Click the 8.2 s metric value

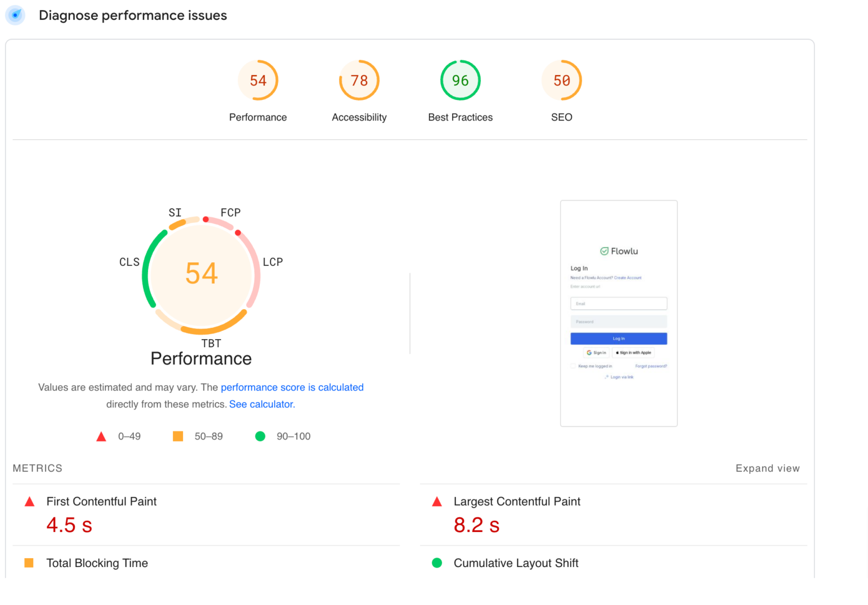tap(476, 525)
